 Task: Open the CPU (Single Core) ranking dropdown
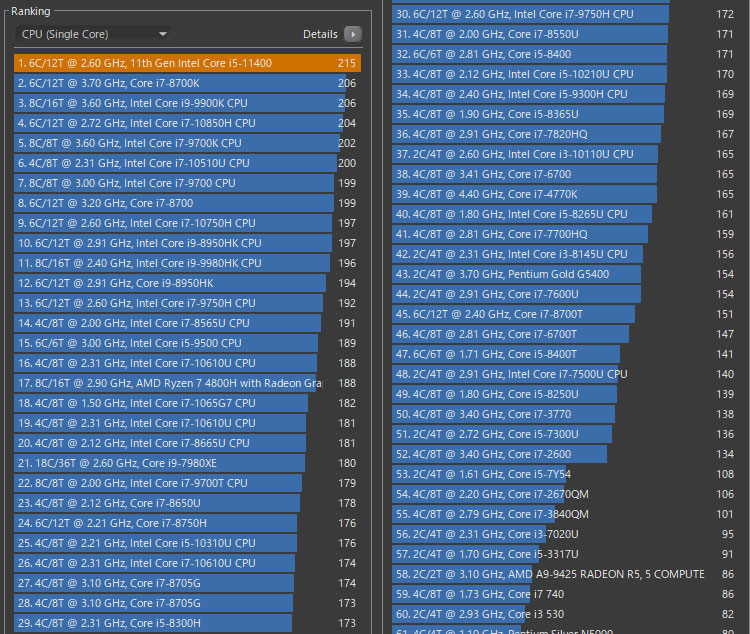point(94,34)
